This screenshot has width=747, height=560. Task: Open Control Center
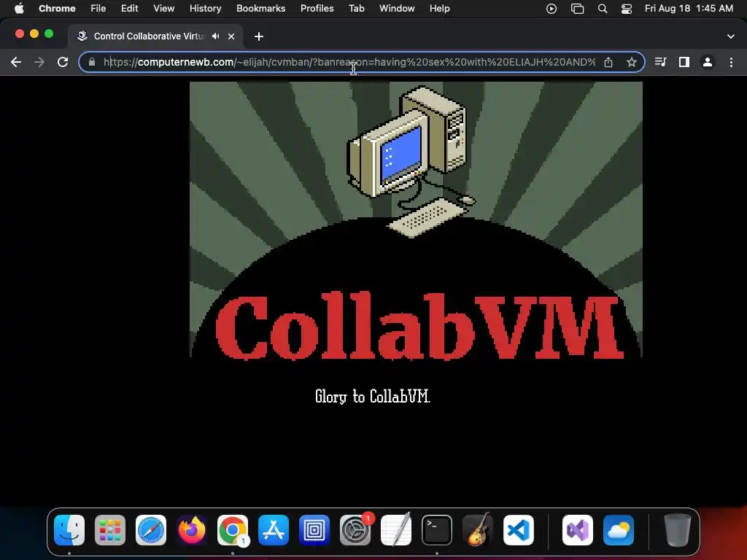[627, 9]
